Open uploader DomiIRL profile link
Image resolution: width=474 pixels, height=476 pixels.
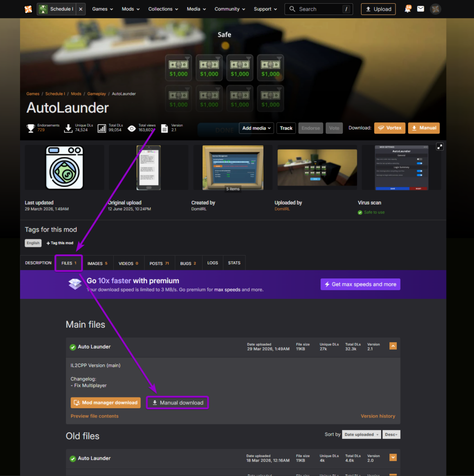(x=282, y=209)
